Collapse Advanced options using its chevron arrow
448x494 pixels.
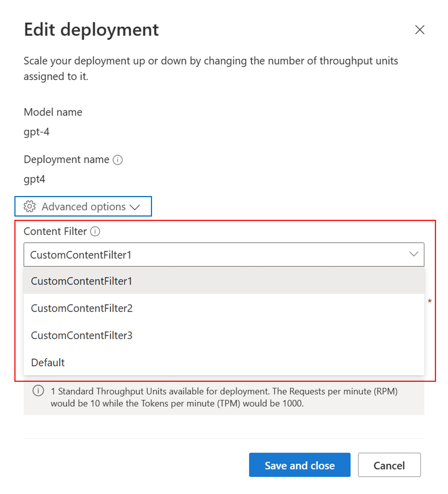(135, 207)
